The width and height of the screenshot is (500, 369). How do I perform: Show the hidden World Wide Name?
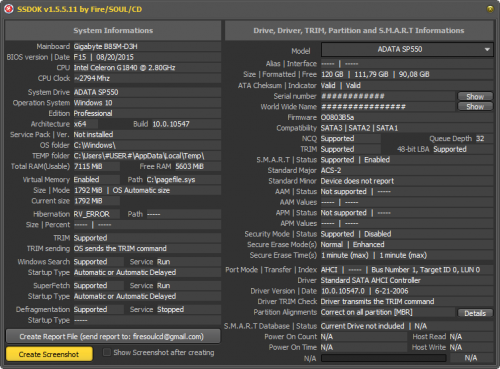pos(475,107)
